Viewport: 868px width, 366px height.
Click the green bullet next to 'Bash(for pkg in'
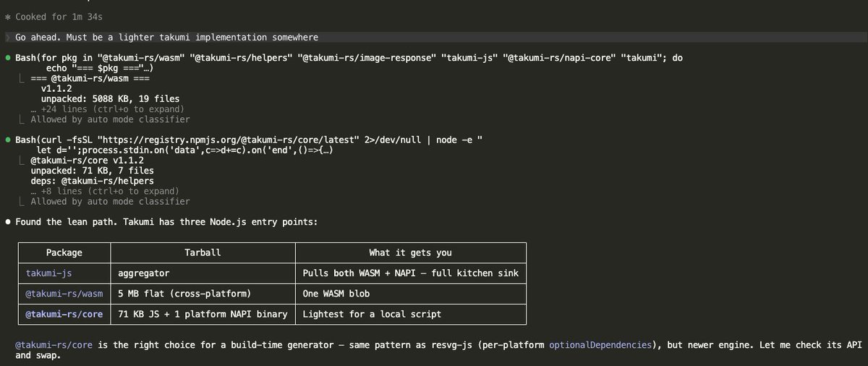click(7, 57)
